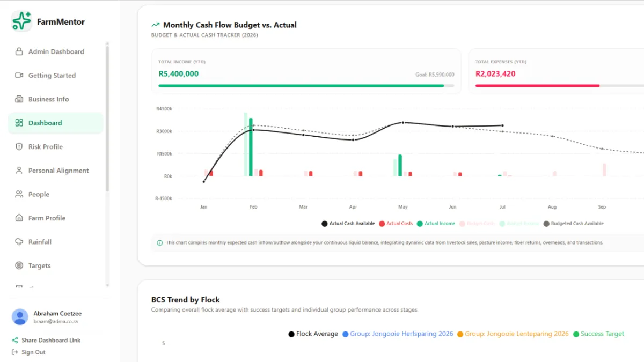Click the shield icon beside Risk Profile
The height and width of the screenshot is (362, 644).
(x=19, y=147)
